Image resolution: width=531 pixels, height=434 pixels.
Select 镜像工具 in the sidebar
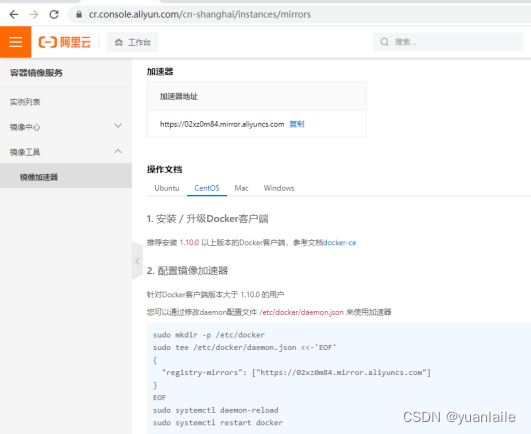point(25,152)
